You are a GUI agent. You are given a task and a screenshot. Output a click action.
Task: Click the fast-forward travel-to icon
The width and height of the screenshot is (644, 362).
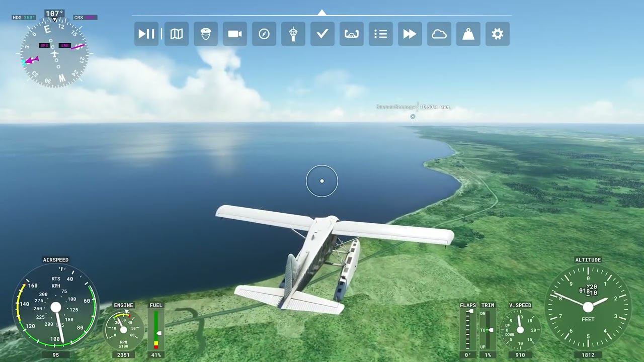[410, 34]
